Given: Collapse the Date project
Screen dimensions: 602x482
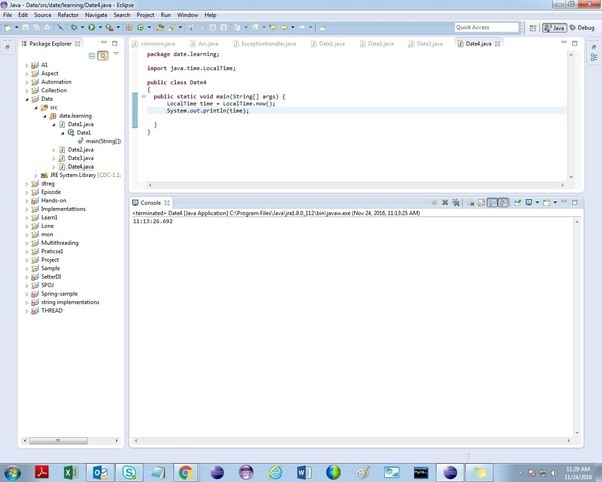Looking at the screenshot, I should click(x=27, y=99).
